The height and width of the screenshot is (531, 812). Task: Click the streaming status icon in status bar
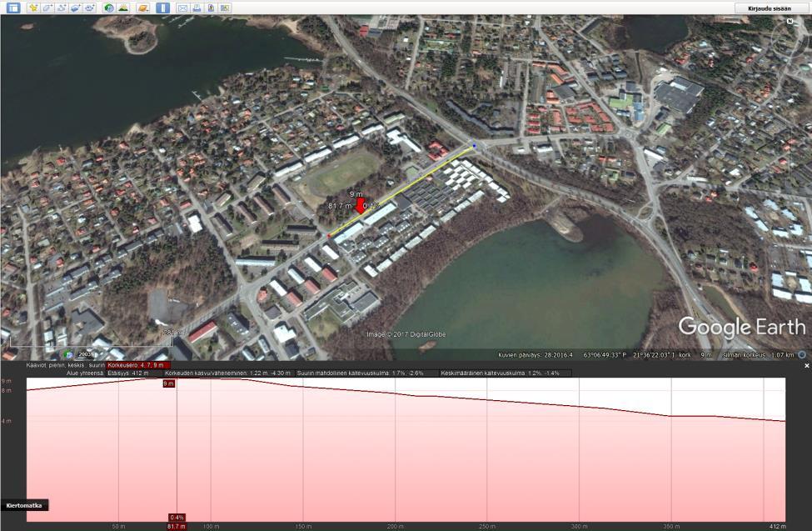(x=802, y=355)
